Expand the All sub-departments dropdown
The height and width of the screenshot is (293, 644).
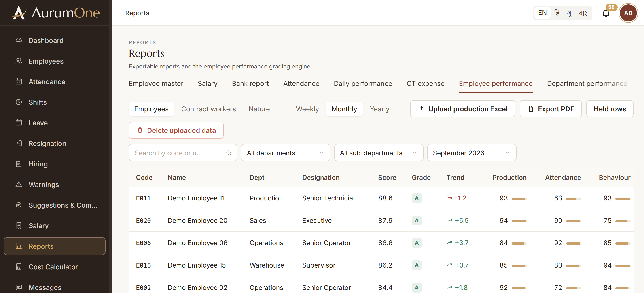(x=379, y=153)
